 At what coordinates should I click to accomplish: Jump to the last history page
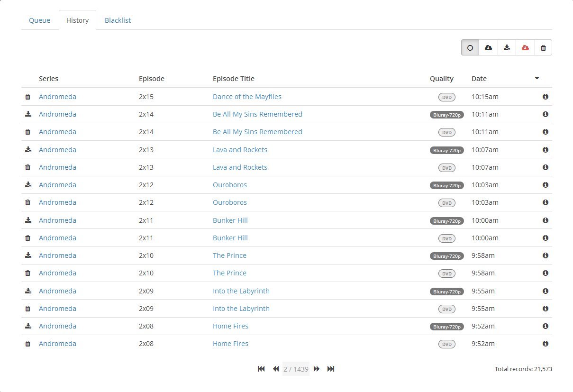pos(331,369)
